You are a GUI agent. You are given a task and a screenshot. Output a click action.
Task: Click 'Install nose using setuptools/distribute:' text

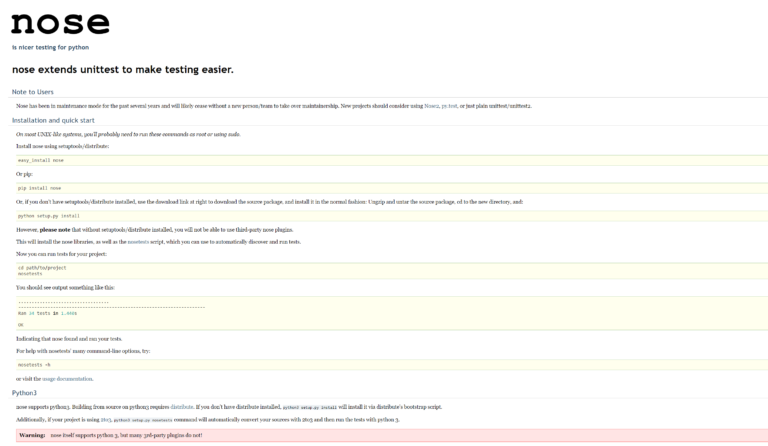(63, 146)
